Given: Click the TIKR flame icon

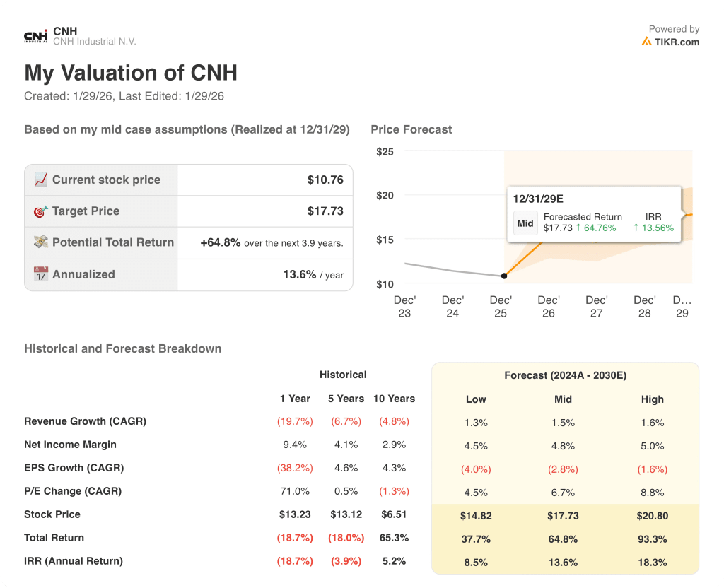Looking at the screenshot, I should (648, 42).
